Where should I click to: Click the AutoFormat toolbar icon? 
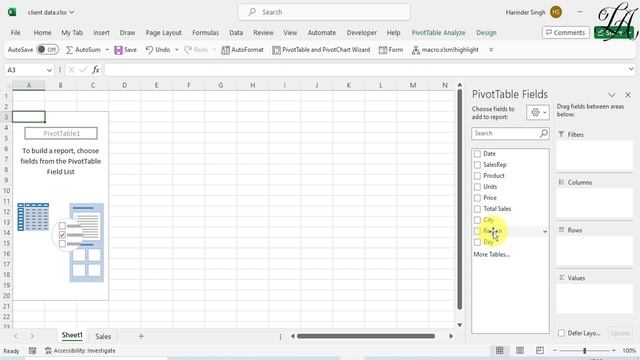point(225,50)
